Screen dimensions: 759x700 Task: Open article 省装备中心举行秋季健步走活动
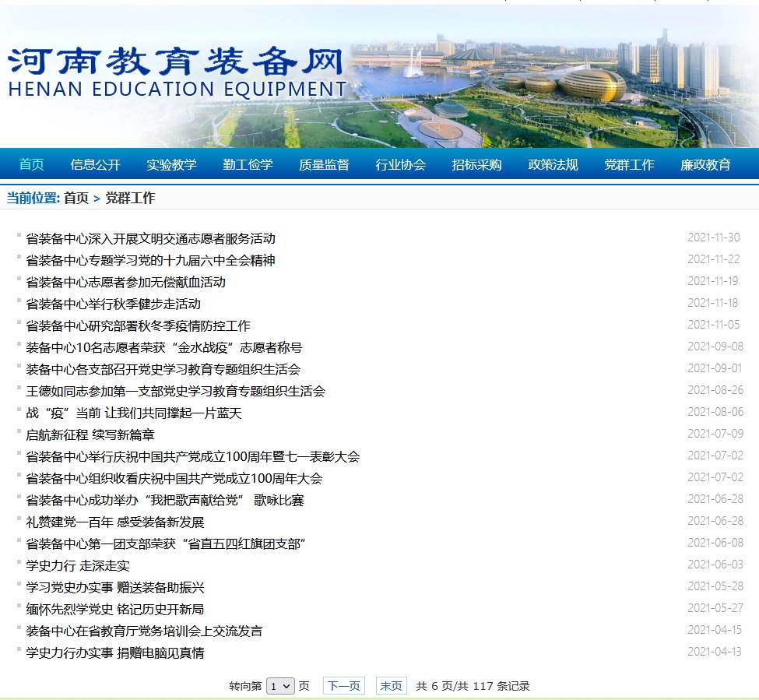pos(114,304)
